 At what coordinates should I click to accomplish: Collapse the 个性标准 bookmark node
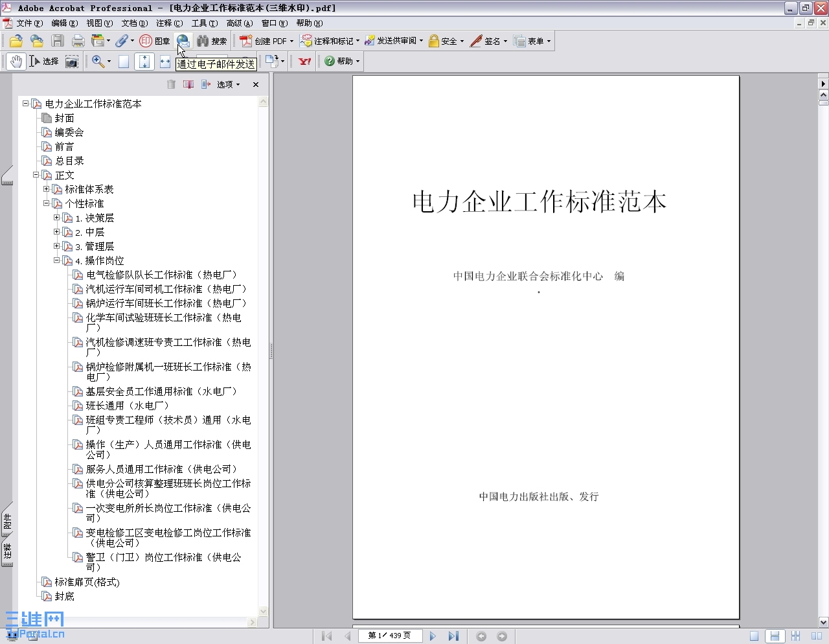click(x=47, y=203)
